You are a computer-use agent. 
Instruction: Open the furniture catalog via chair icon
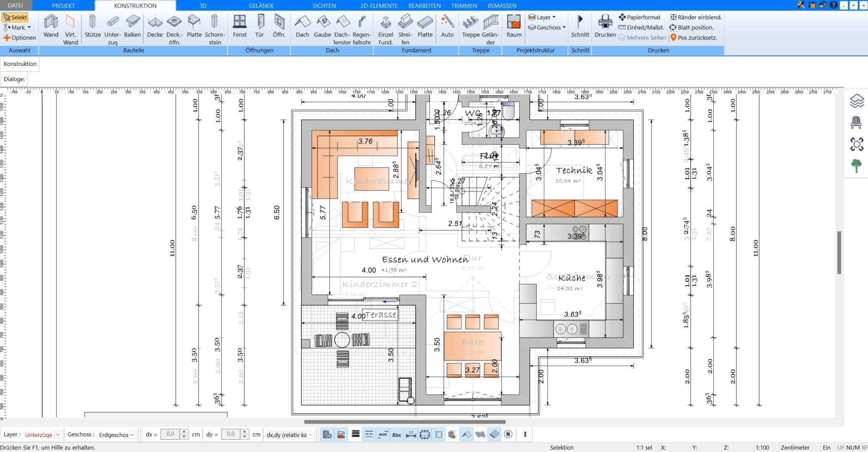click(857, 122)
